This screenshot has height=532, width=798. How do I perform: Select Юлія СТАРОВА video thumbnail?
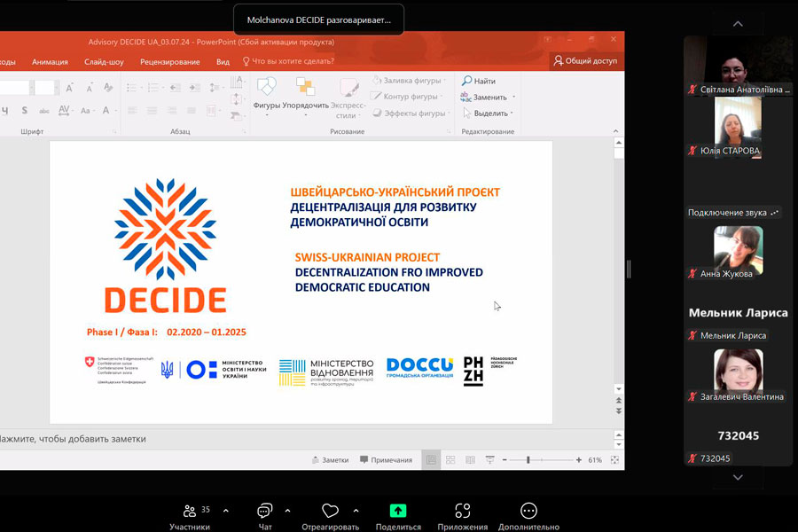[738, 127]
